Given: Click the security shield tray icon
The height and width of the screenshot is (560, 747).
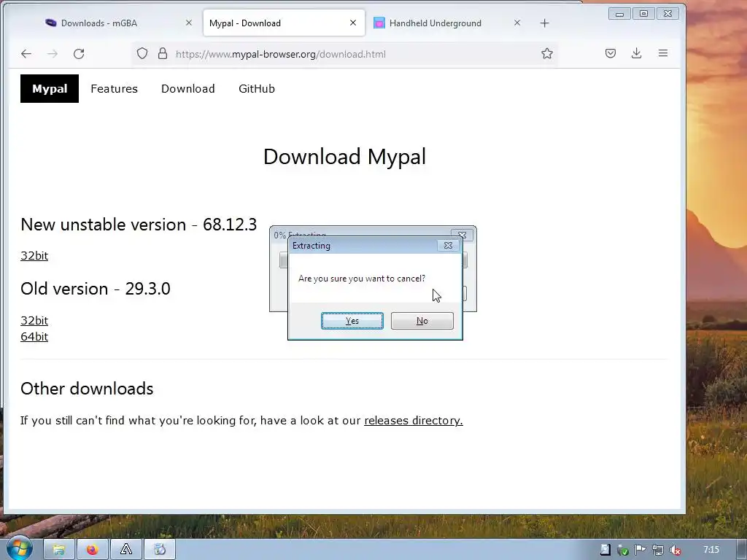Looking at the screenshot, I should pos(623,550).
